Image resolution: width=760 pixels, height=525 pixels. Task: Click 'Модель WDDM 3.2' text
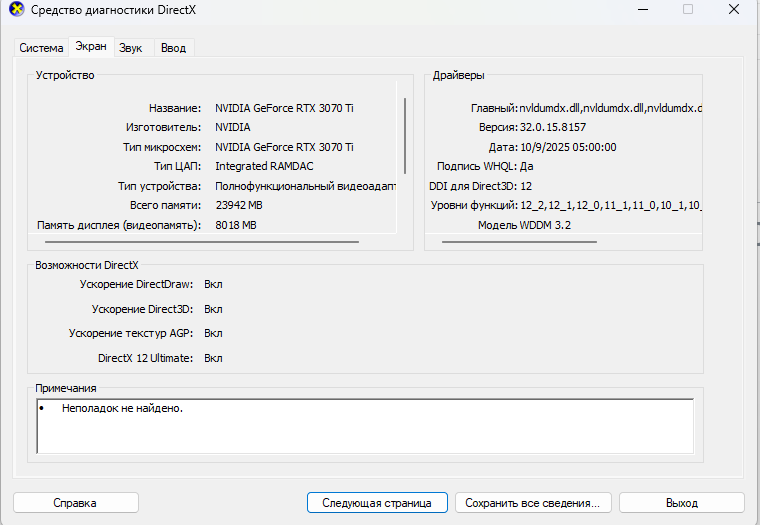click(524, 225)
